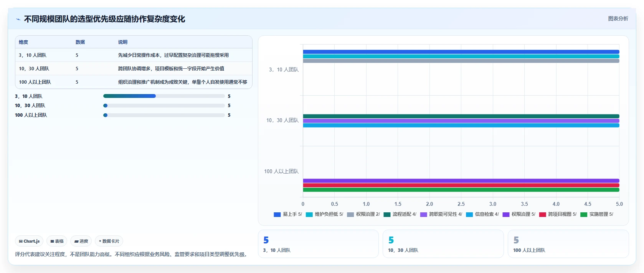Toggle the 权限治理 2/ legend series
Screen dimensions: 644x273
(363, 214)
